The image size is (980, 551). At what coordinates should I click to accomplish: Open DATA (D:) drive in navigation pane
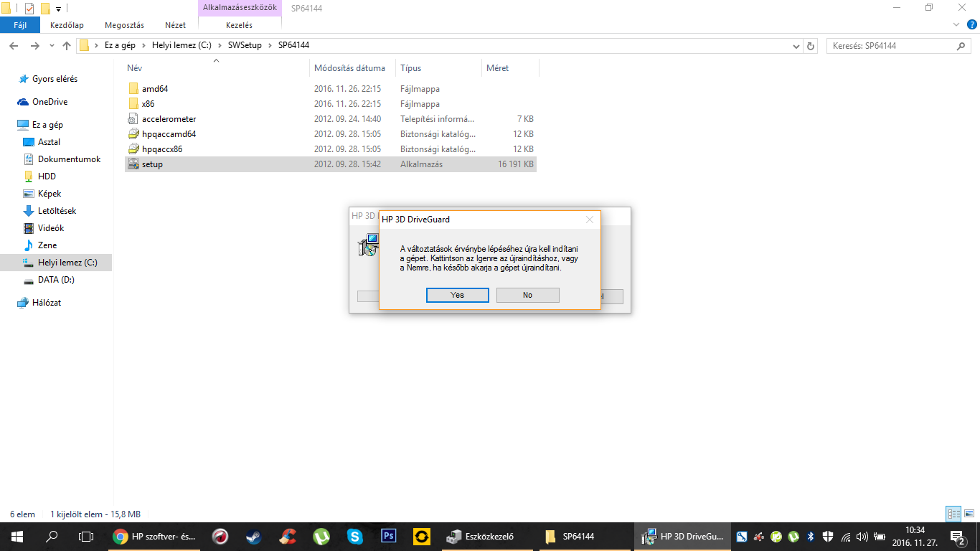click(56, 280)
